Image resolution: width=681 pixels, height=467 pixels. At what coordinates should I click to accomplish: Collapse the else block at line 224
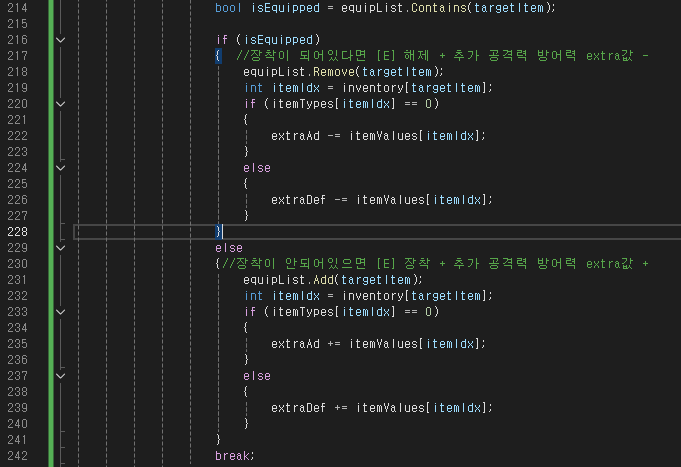click(x=61, y=168)
